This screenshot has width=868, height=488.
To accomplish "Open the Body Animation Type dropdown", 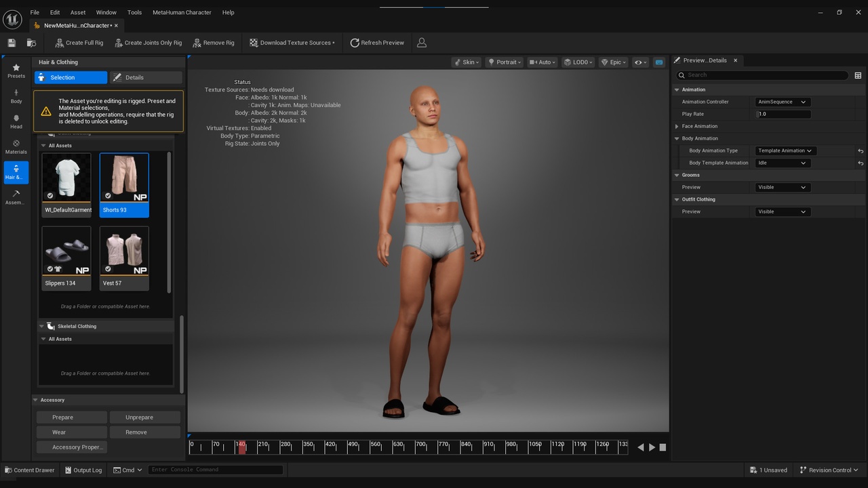I will coord(785,150).
